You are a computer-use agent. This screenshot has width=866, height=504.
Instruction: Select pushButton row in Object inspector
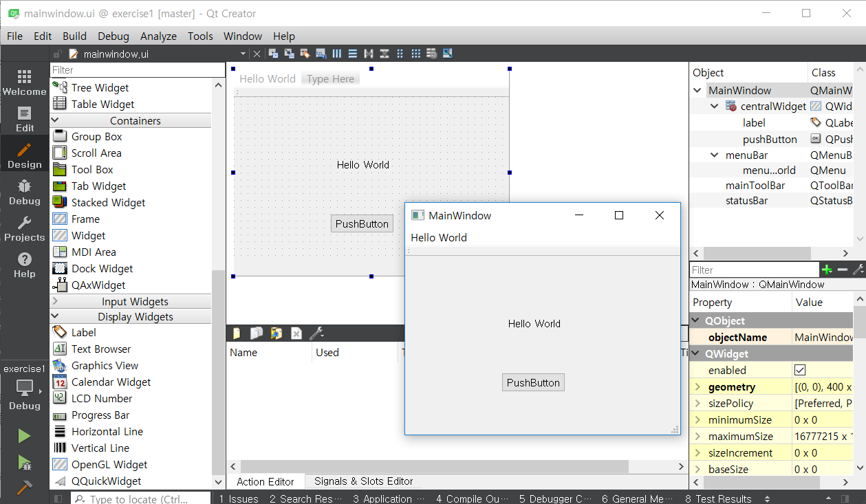(770, 139)
